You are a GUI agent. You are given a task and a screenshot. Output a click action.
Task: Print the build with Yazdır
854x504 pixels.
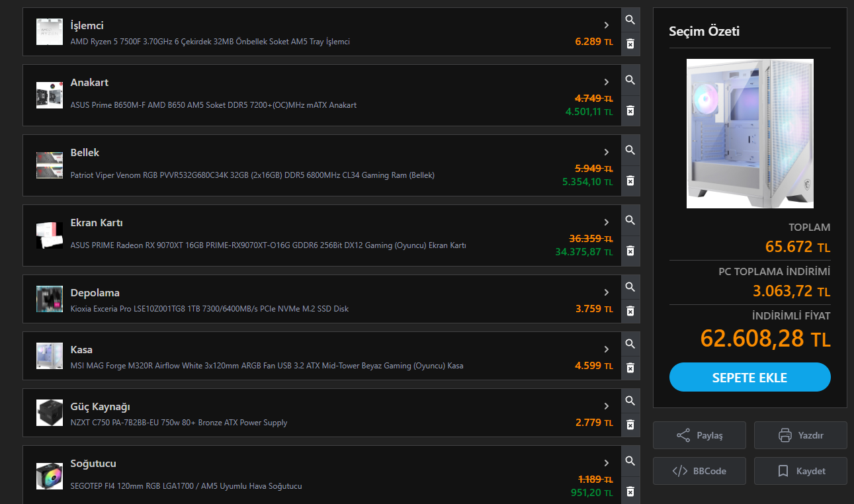(800, 435)
